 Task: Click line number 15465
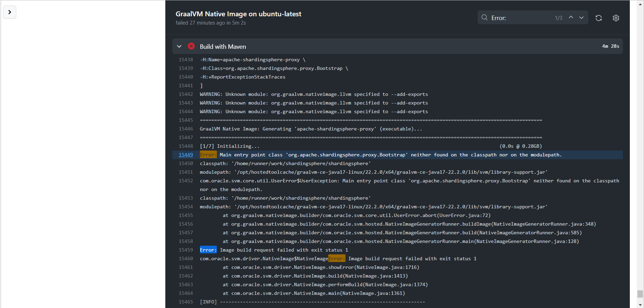(186, 302)
